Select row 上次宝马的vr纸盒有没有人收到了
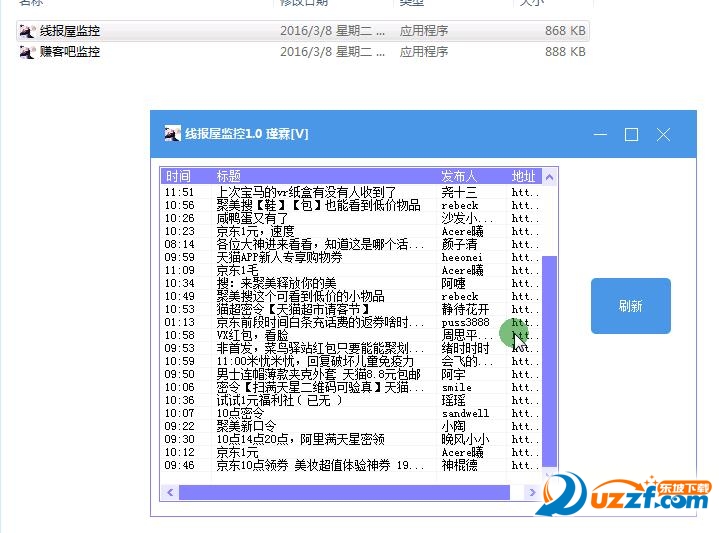 [x=351, y=192]
